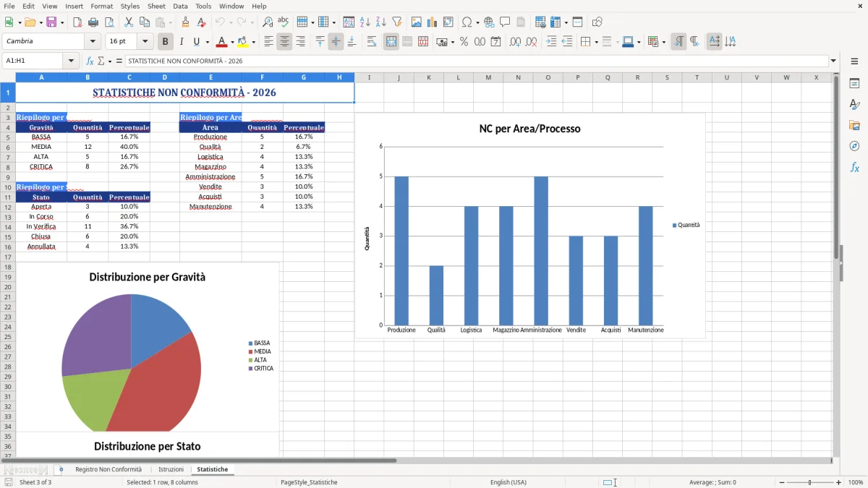This screenshot has width=868, height=488.
Task: Click the Name Box cell reference field
Action: 33,61
